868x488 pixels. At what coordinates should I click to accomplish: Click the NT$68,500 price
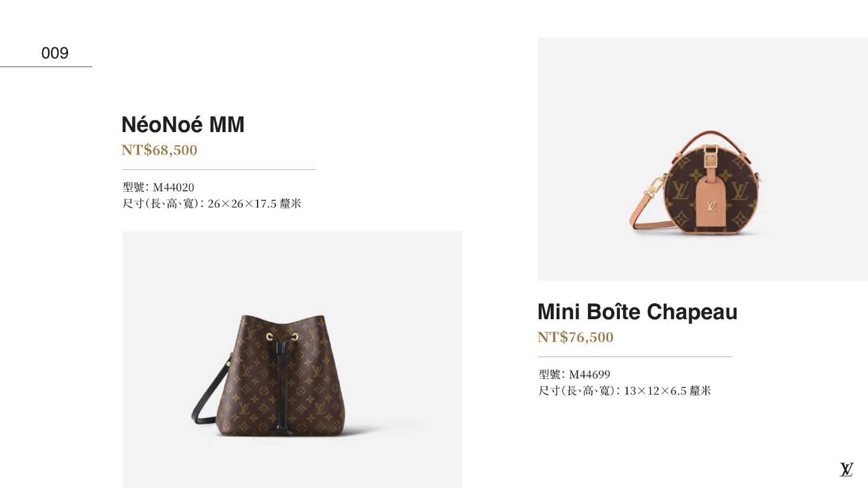click(159, 150)
